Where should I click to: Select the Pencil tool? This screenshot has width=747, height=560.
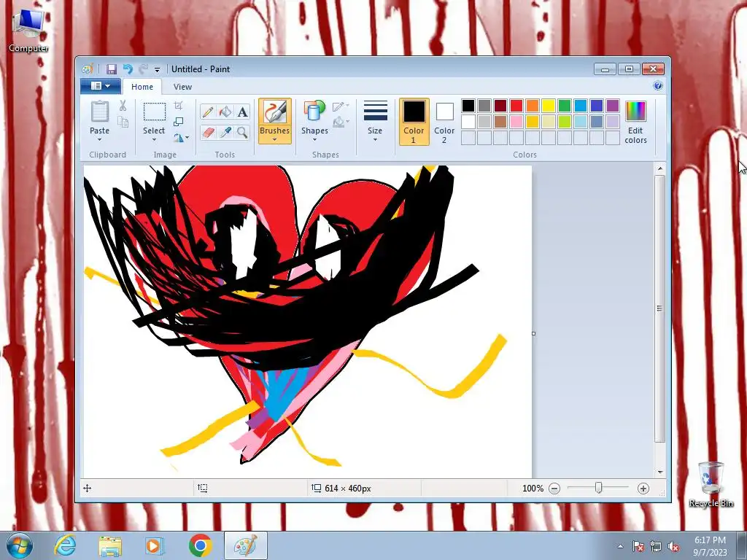tap(208, 112)
